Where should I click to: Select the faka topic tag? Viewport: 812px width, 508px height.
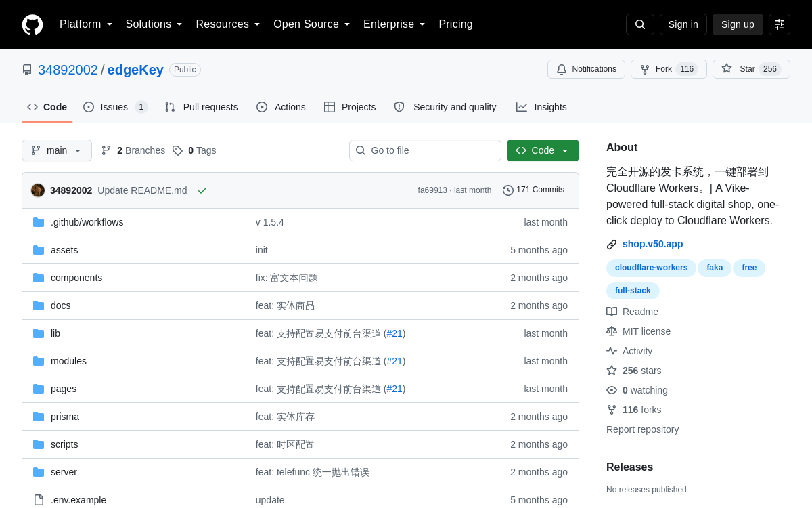pos(715,268)
